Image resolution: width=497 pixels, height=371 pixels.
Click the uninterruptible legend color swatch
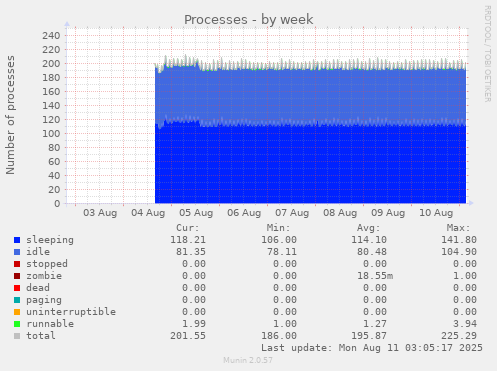pyautogui.click(x=17, y=312)
